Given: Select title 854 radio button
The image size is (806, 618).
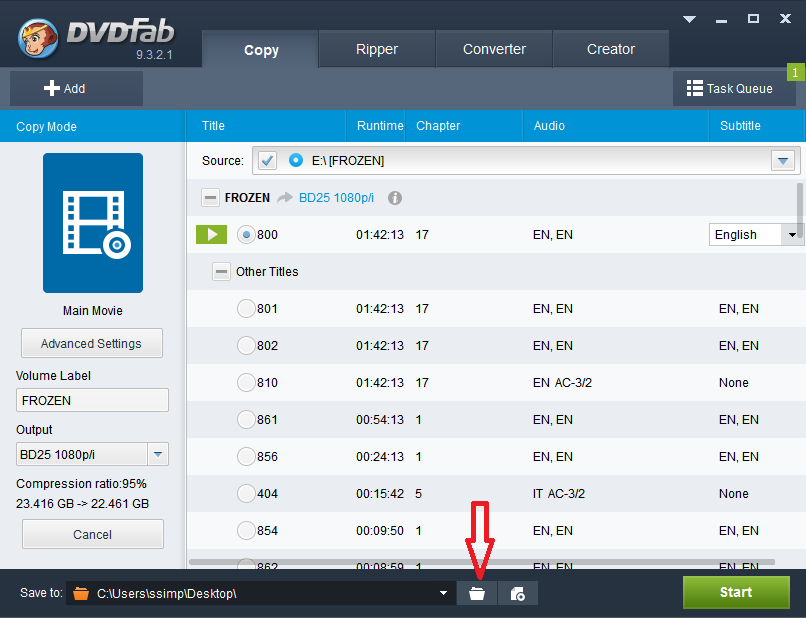Looking at the screenshot, I should 246,531.
